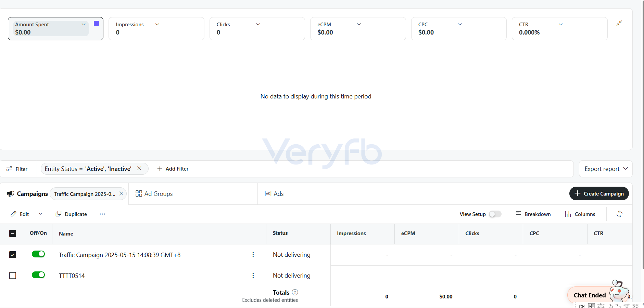The image size is (644, 308).
Task: Sort by the CPC column header
Action: 534,233
